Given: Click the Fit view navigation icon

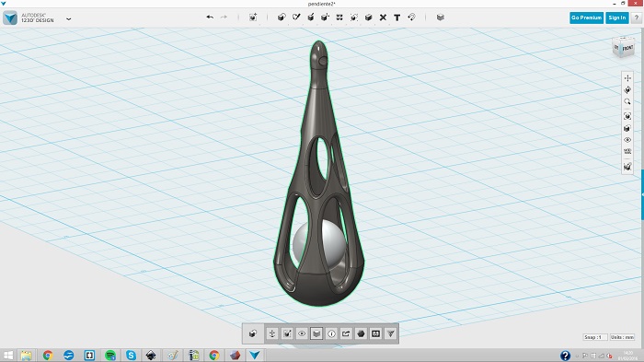Looking at the screenshot, I should (x=627, y=116).
